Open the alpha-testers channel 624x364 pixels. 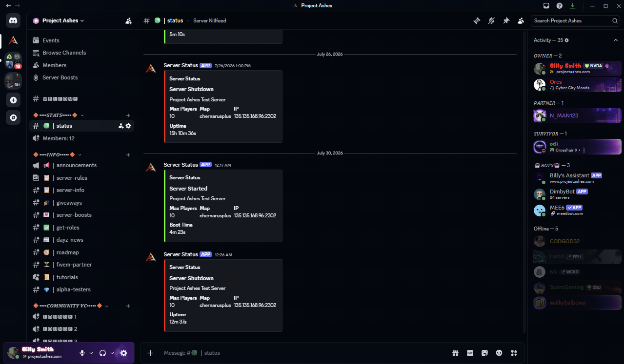pyautogui.click(x=81, y=289)
